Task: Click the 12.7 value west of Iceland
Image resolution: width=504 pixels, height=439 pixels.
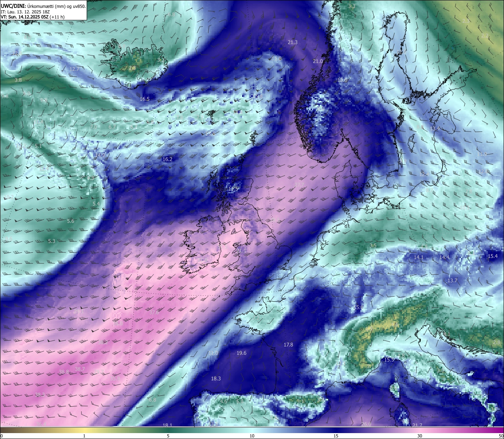Action: point(74,69)
